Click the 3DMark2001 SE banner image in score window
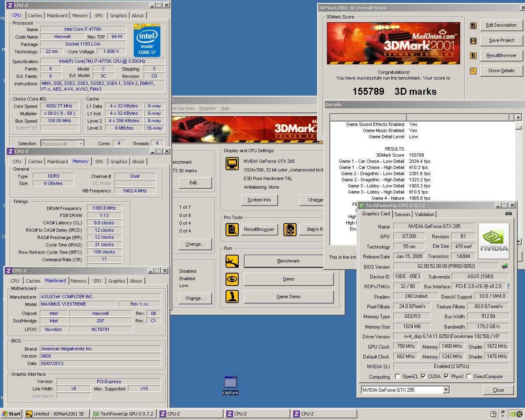525x420 pixels. click(393, 43)
